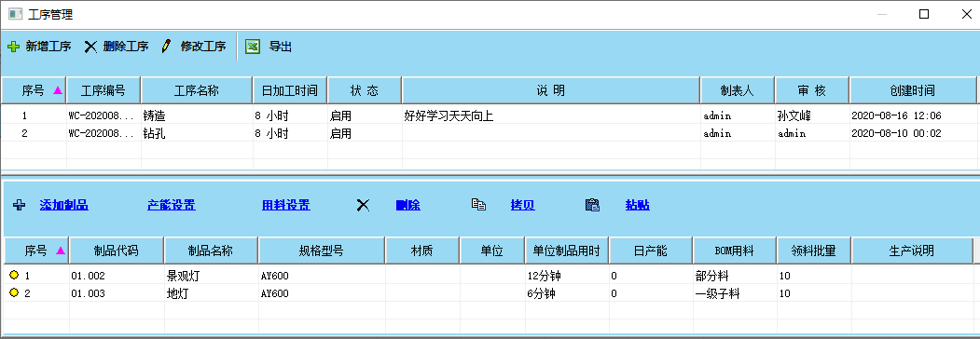Screen dimensions: 980x339
Task: Click 新增工序 toolbar label
Action: pyautogui.click(x=48, y=47)
